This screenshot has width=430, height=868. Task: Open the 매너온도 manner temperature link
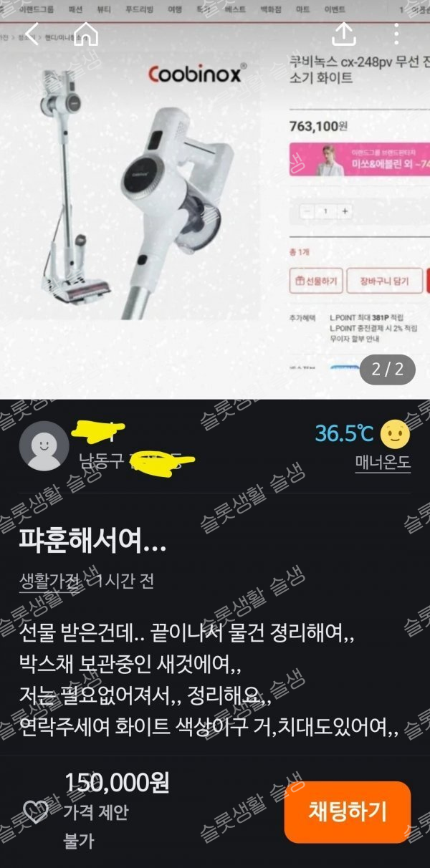click(x=383, y=462)
